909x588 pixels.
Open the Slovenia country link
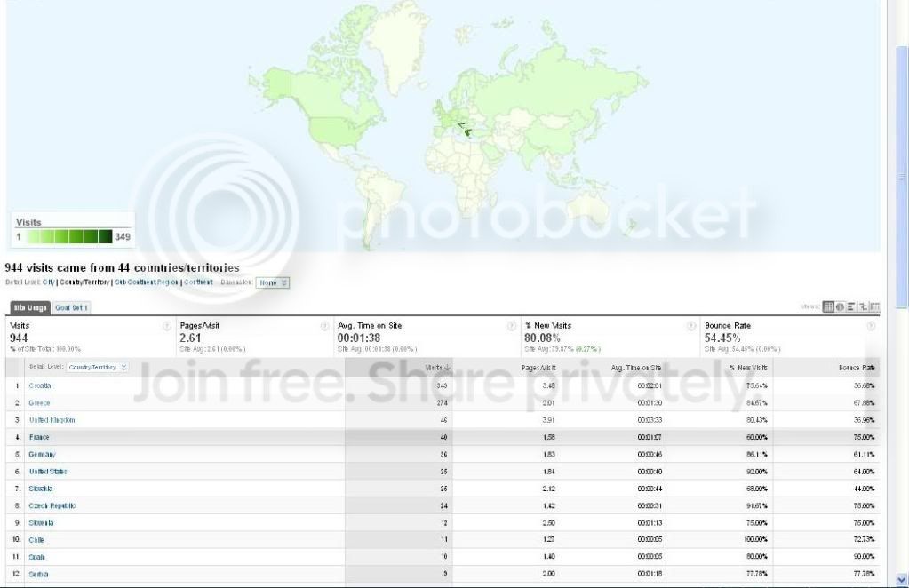[41, 523]
